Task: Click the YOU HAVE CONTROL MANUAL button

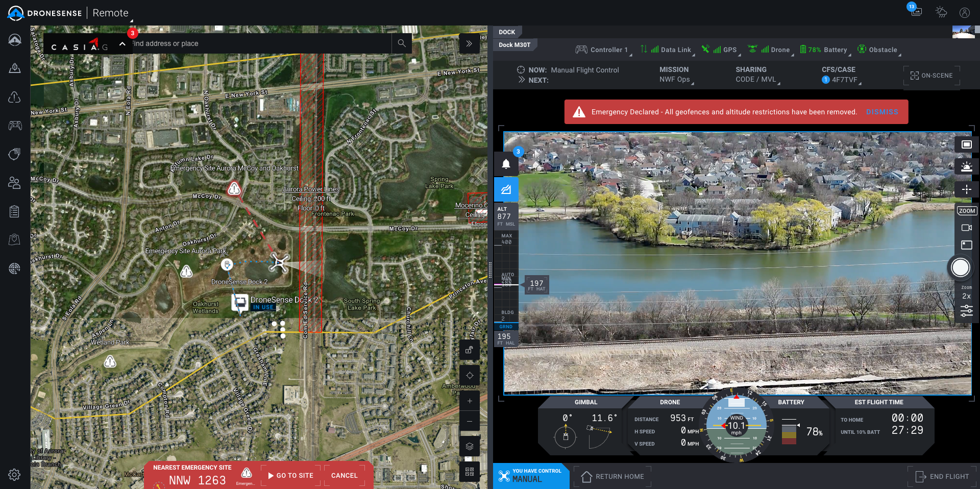Action: click(x=531, y=476)
